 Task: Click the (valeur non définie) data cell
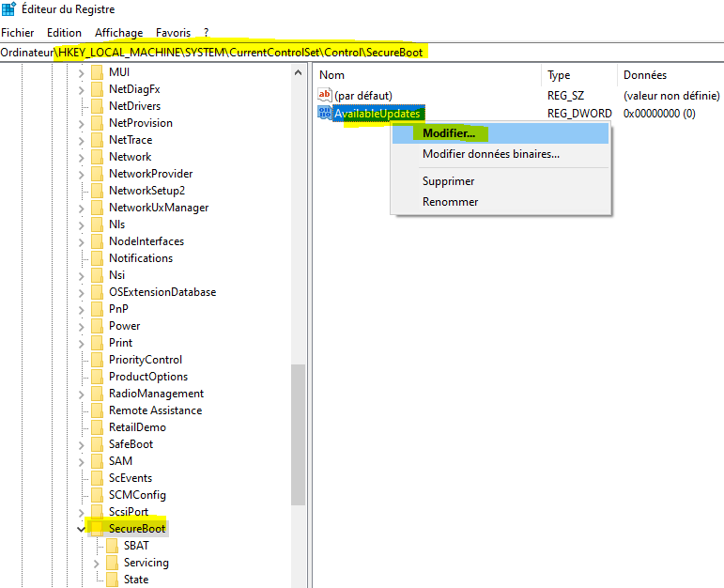pyautogui.click(x=671, y=96)
